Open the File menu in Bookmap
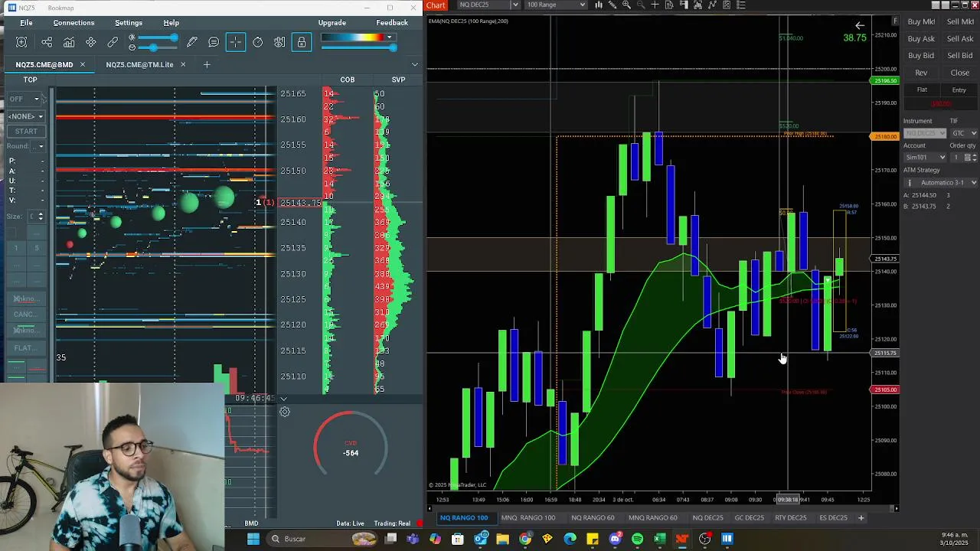980x551 pixels. pyautogui.click(x=26, y=23)
